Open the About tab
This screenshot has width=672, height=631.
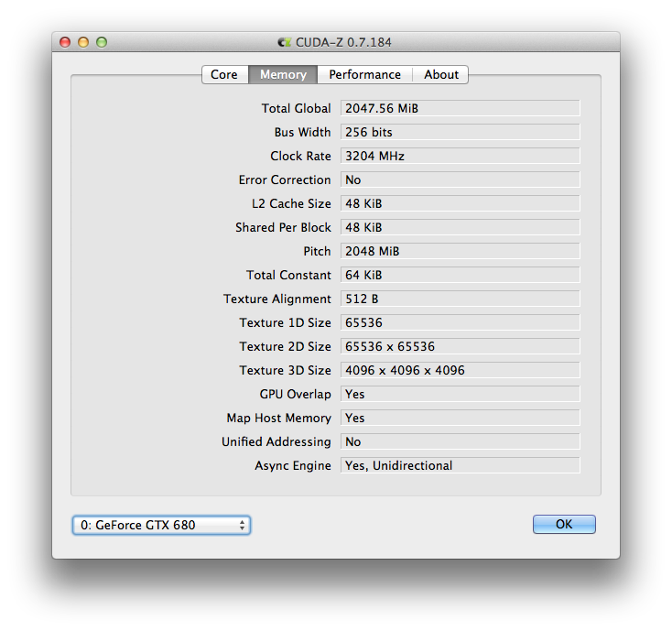pos(440,74)
